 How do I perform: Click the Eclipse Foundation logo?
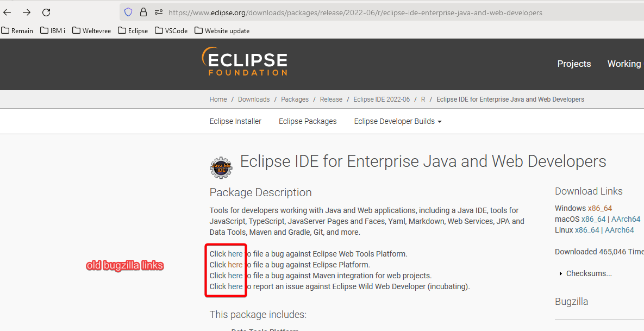coord(245,61)
